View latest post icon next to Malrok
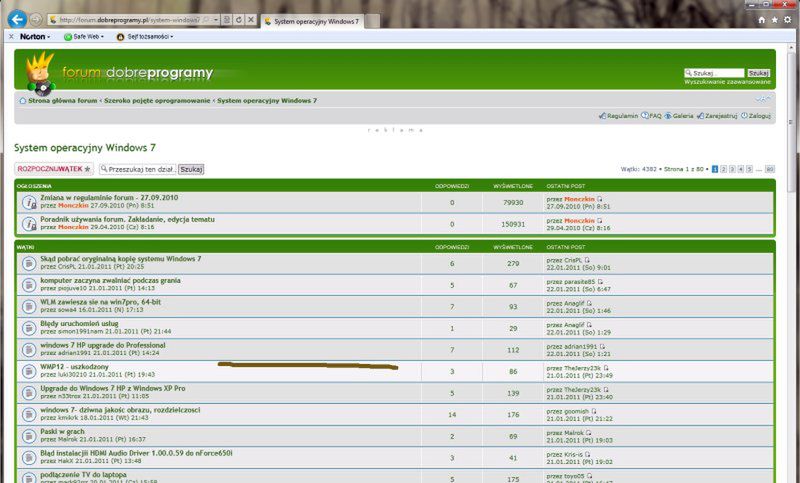This screenshot has height=483, width=800. click(x=589, y=433)
